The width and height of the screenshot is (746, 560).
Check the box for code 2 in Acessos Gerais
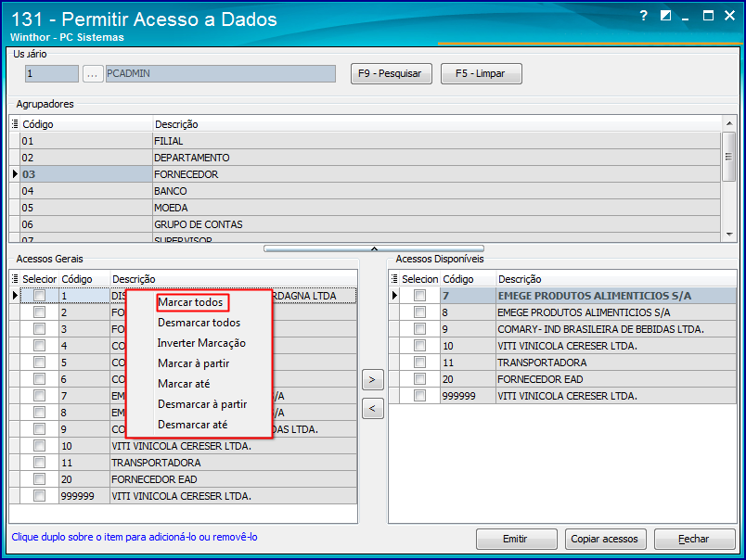tap(40, 312)
